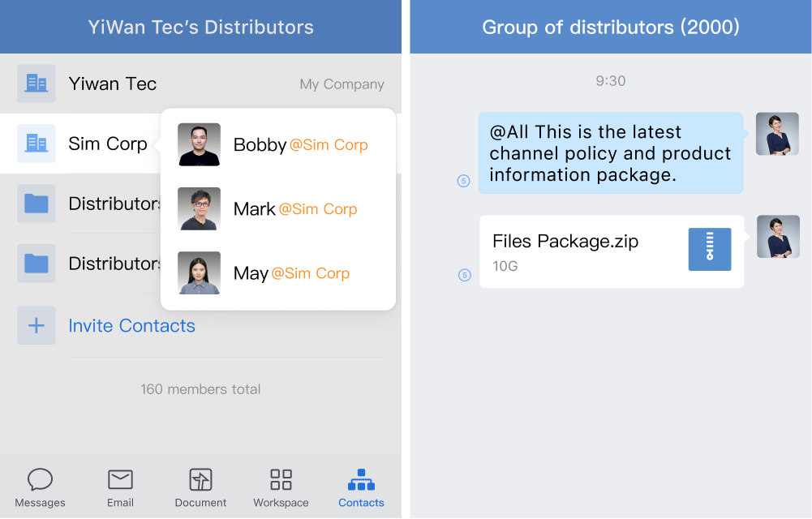Open the Workspace grid icon
Screen dimensions: 812x519
281,480
